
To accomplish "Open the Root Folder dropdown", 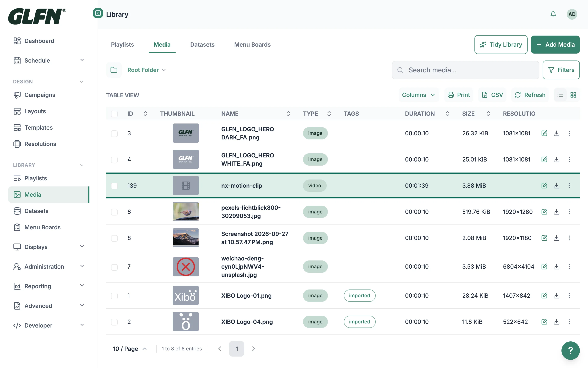I will tap(147, 70).
